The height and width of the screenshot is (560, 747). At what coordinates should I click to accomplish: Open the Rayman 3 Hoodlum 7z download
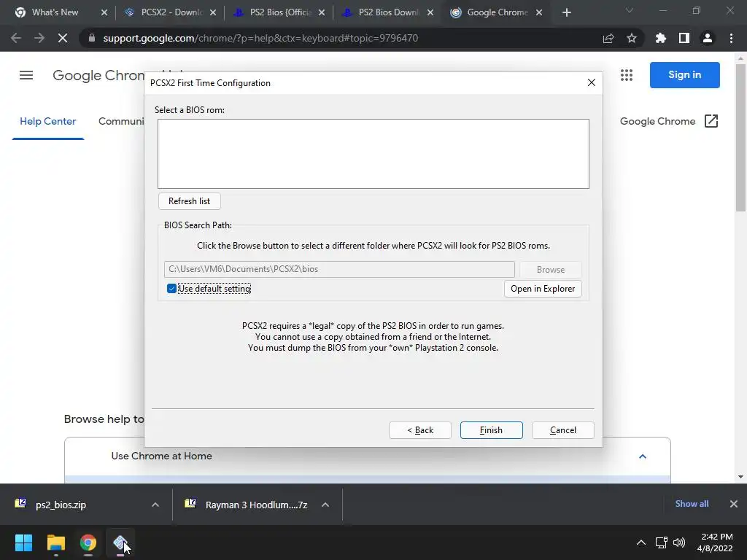tap(256, 505)
